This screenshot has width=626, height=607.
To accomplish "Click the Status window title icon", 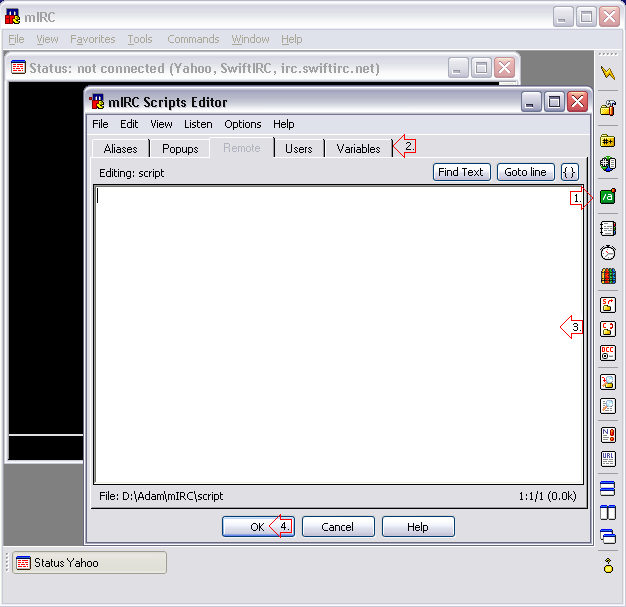I will tap(18, 67).
